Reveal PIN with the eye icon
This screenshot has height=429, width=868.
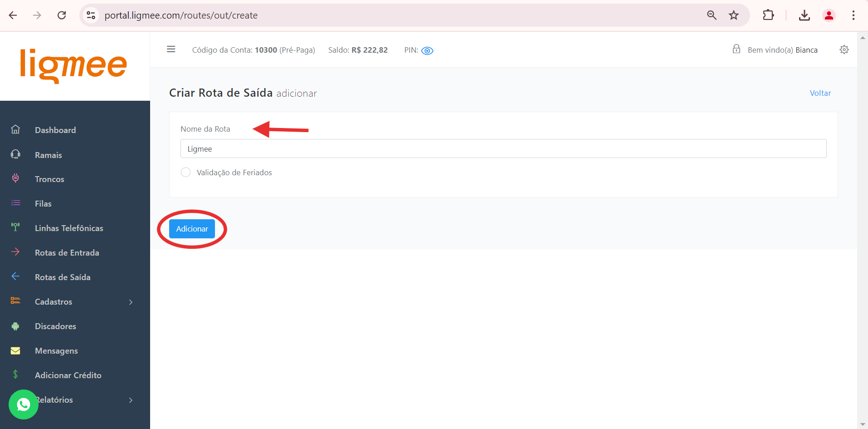427,51
